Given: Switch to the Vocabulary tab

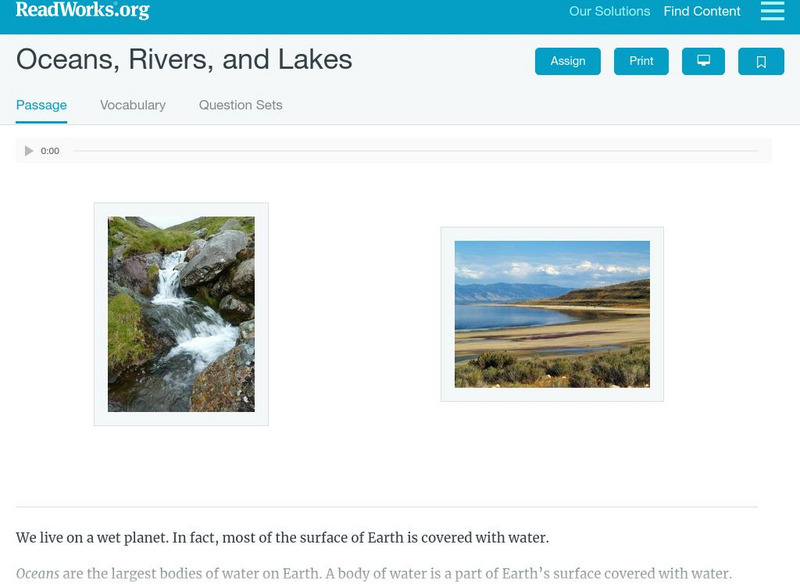Looking at the screenshot, I should [x=133, y=105].
